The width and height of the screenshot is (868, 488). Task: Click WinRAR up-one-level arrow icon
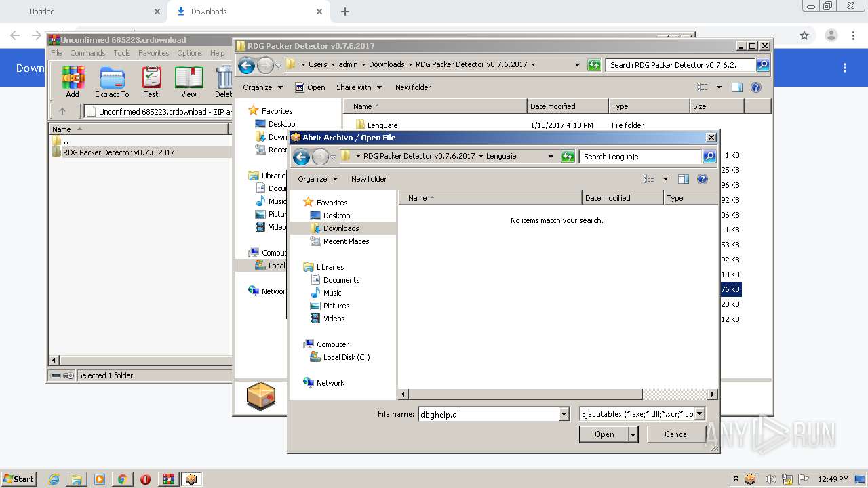pos(62,112)
